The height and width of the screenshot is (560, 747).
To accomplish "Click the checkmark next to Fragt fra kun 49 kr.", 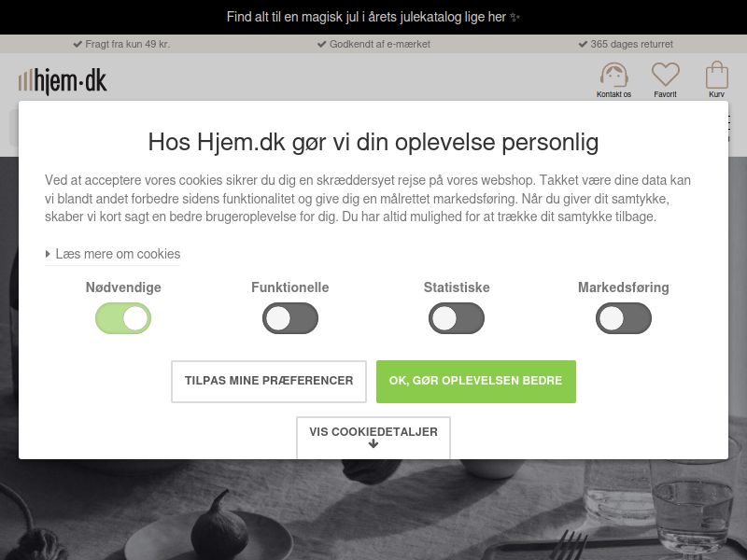I will coord(78,44).
